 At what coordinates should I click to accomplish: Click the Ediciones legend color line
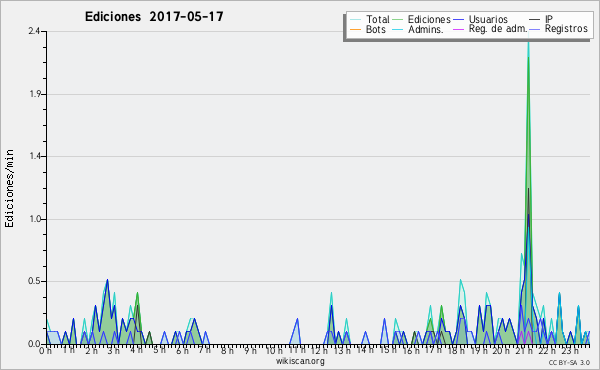398,19
